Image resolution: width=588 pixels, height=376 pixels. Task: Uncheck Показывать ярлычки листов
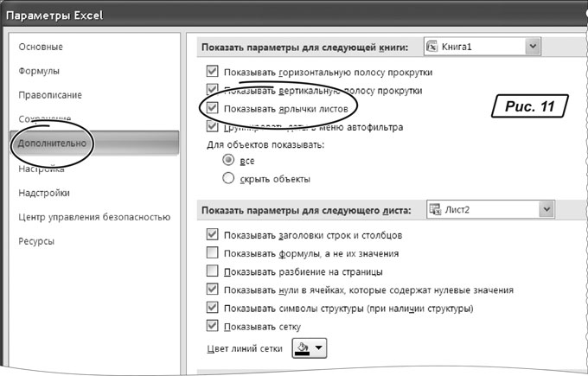(213, 108)
